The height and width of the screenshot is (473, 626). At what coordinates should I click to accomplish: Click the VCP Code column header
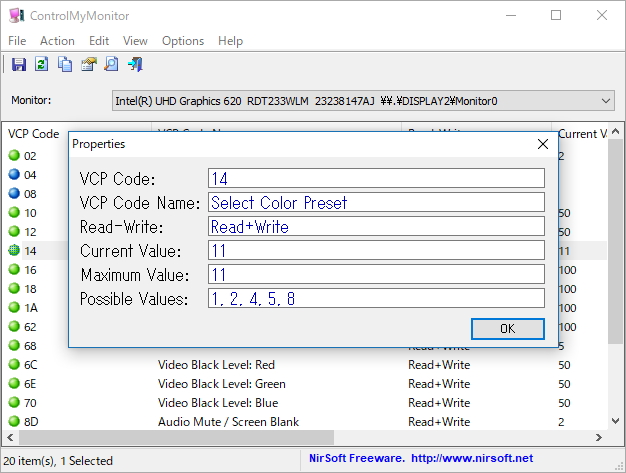36,134
